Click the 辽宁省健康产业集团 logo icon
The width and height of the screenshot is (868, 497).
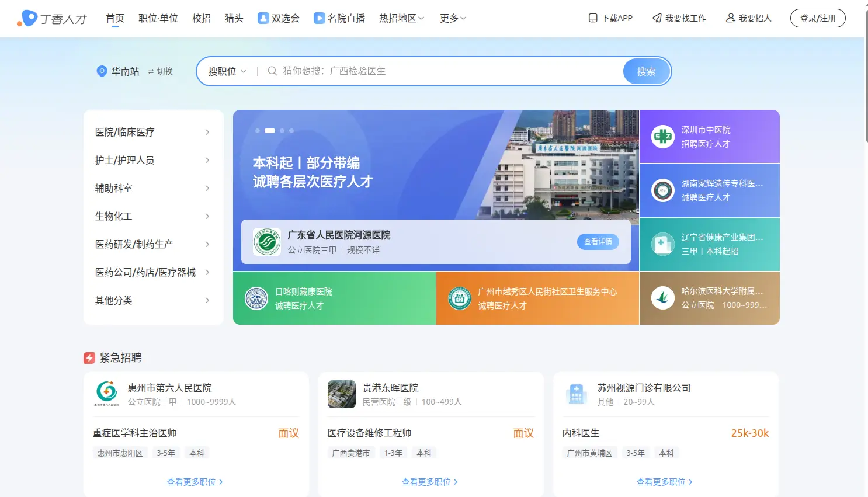pos(663,244)
